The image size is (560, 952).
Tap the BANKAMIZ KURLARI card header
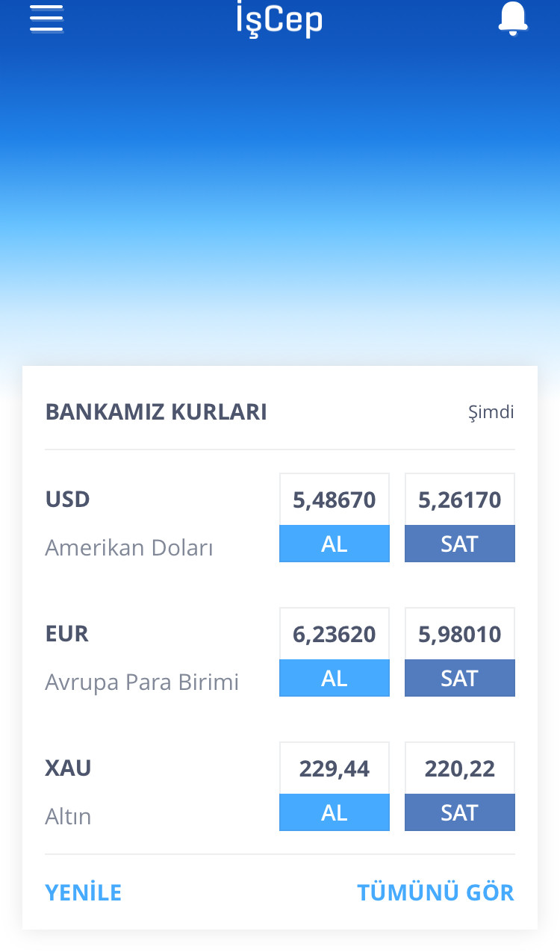[x=156, y=412]
